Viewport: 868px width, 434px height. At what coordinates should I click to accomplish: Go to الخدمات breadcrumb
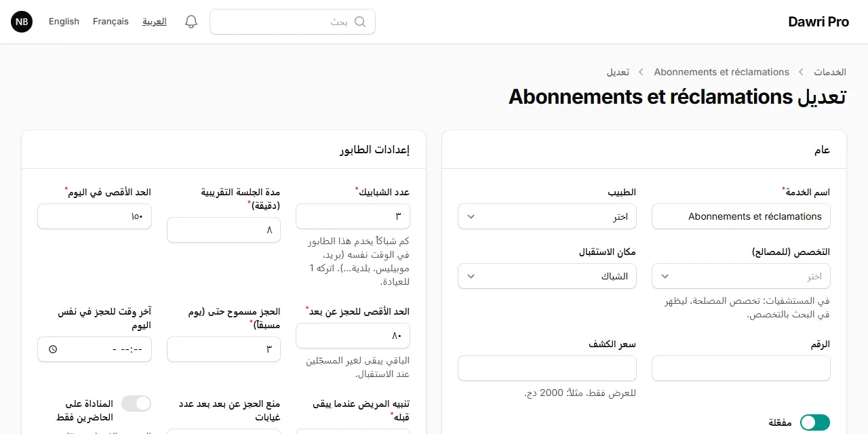[x=830, y=72]
